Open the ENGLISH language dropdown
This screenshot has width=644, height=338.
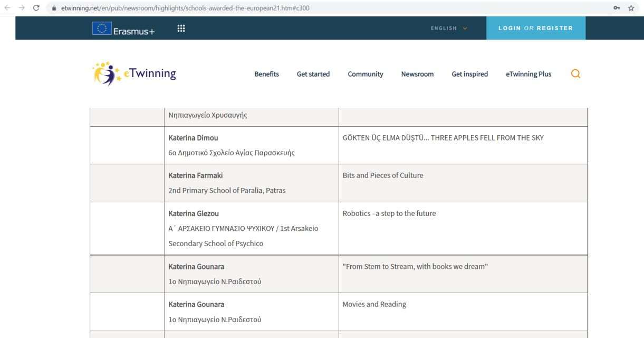[x=449, y=28]
